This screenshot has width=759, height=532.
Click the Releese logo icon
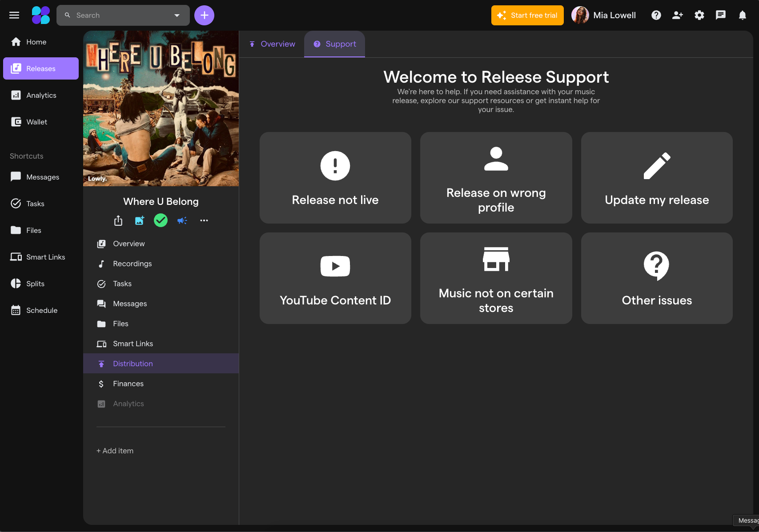coord(41,15)
